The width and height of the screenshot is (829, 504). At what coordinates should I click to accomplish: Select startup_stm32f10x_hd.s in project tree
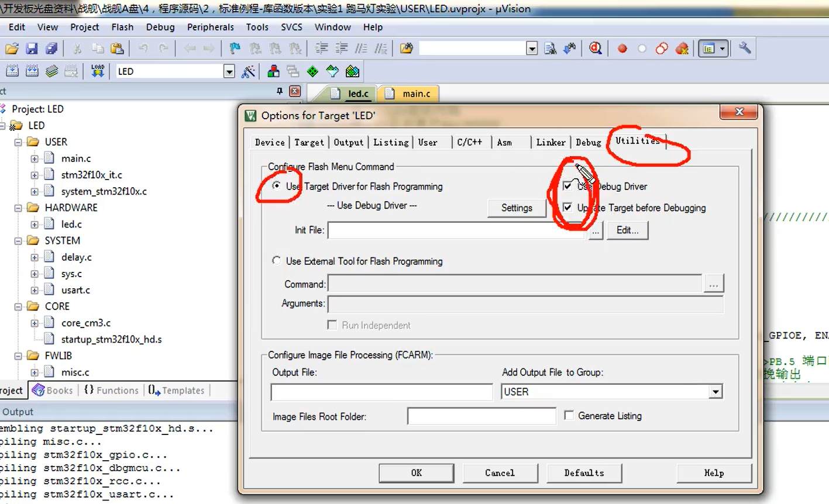111,339
